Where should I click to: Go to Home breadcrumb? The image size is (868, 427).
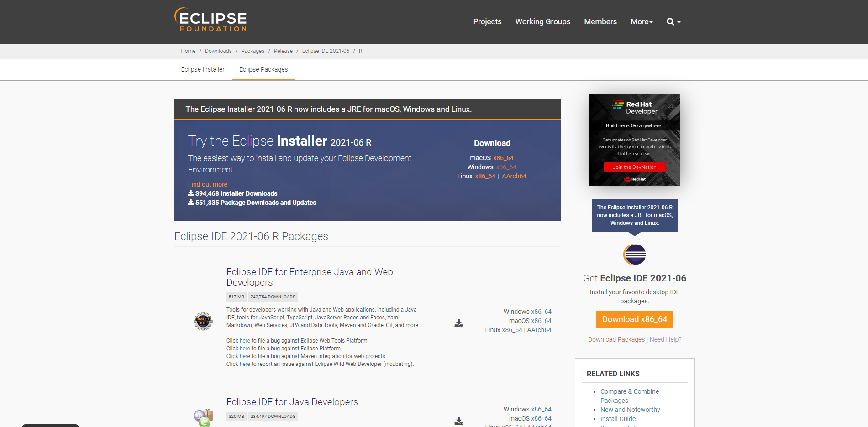pyautogui.click(x=188, y=51)
